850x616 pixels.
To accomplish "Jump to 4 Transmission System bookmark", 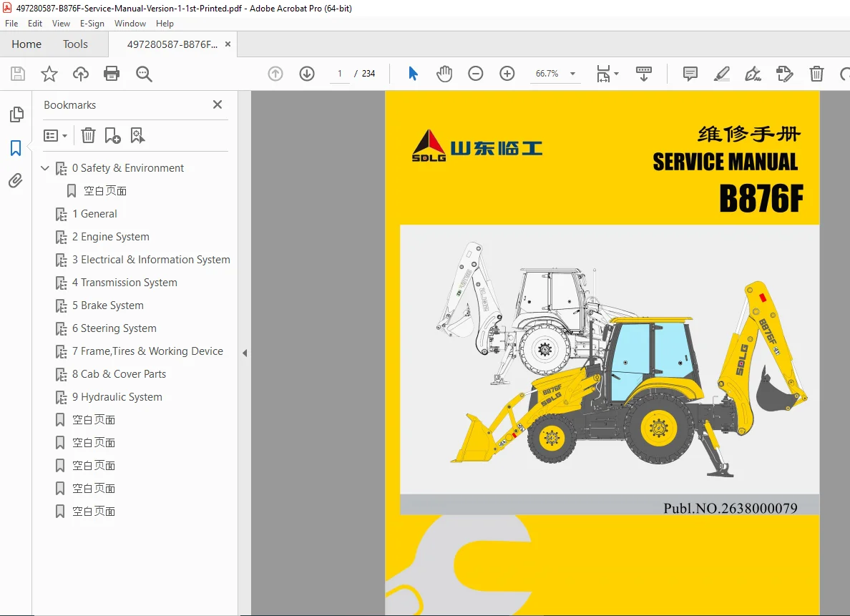I will [124, 283].
